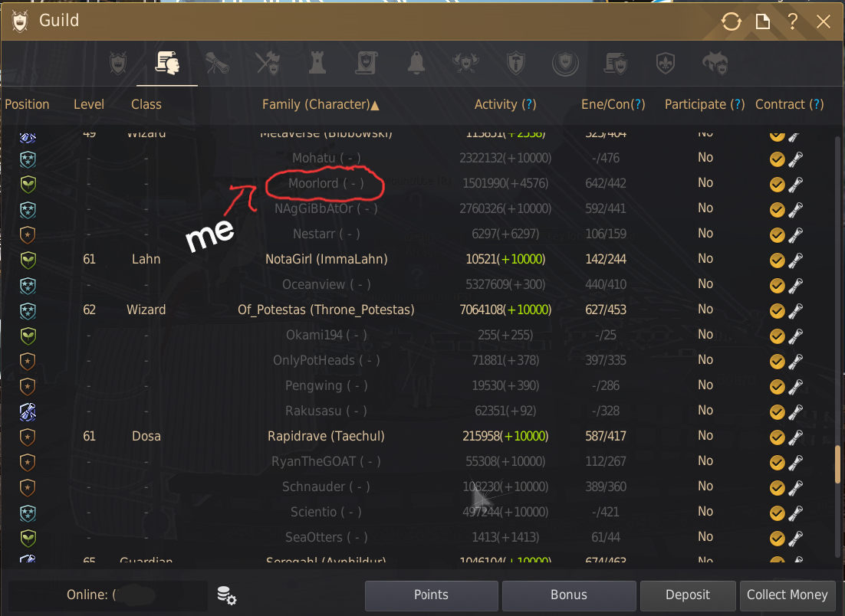Sort members by the Class column header
The width and height of the screenshot is (845, 616).
click(146, 104)
